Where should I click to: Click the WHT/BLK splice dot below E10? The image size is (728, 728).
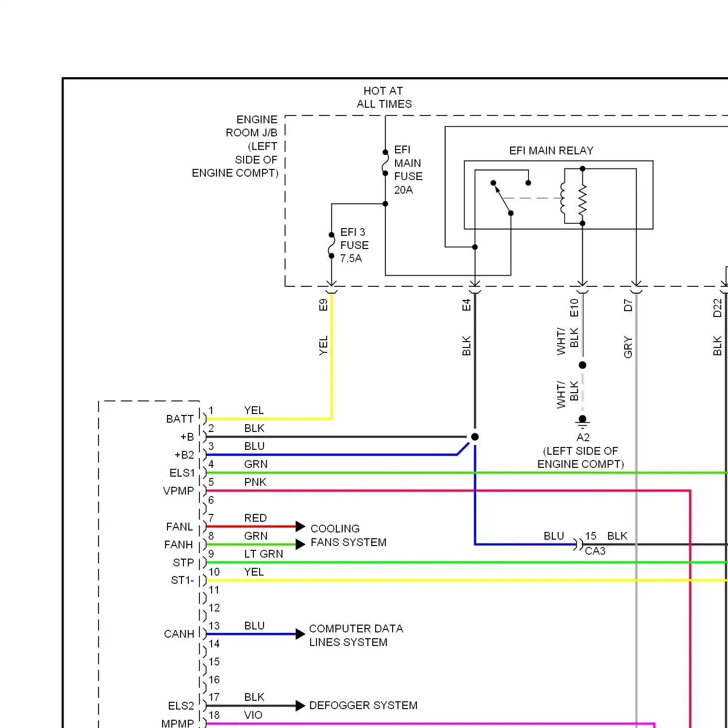tap(582, 365)
